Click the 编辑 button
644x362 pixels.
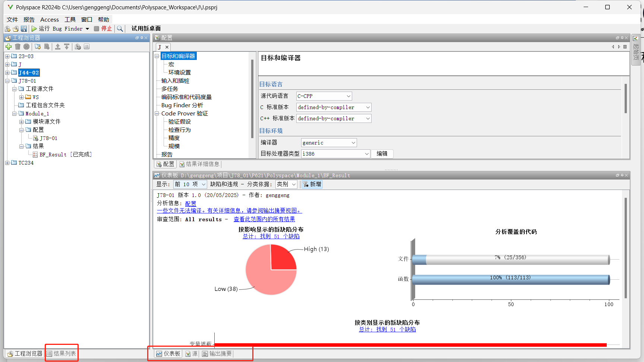click(x=382, y=154)
